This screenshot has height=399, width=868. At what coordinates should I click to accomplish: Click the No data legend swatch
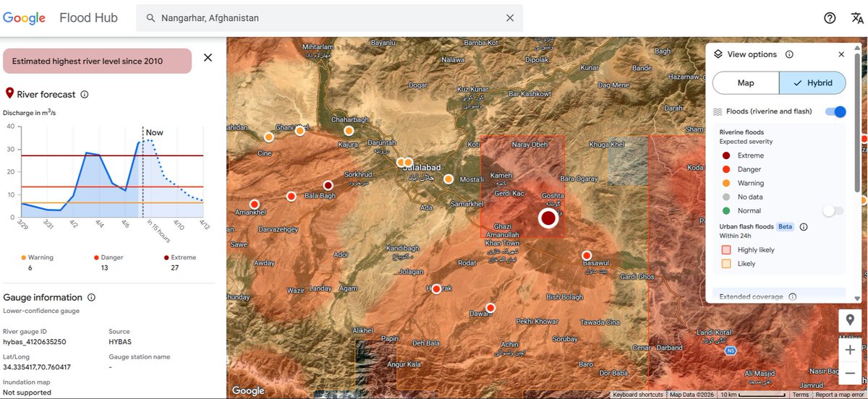726,197
